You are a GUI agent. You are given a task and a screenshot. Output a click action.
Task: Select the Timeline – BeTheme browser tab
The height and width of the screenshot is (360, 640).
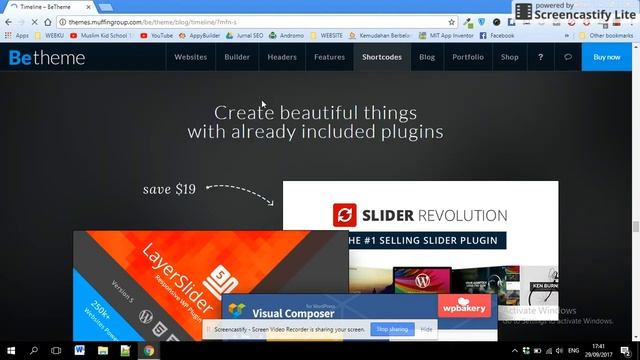(x=49, y=7)
